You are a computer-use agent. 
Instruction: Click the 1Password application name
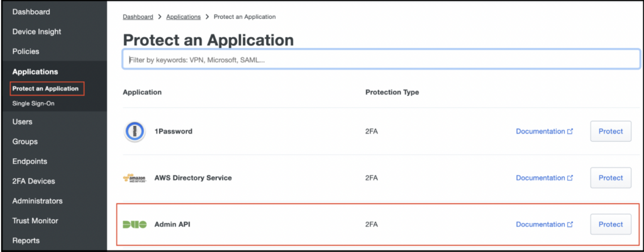174,131
